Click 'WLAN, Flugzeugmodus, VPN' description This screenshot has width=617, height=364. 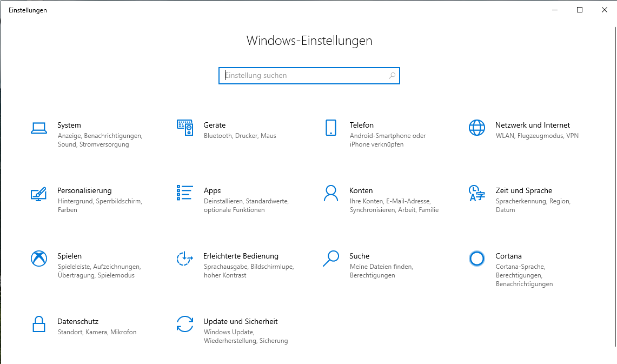[537, 136]
